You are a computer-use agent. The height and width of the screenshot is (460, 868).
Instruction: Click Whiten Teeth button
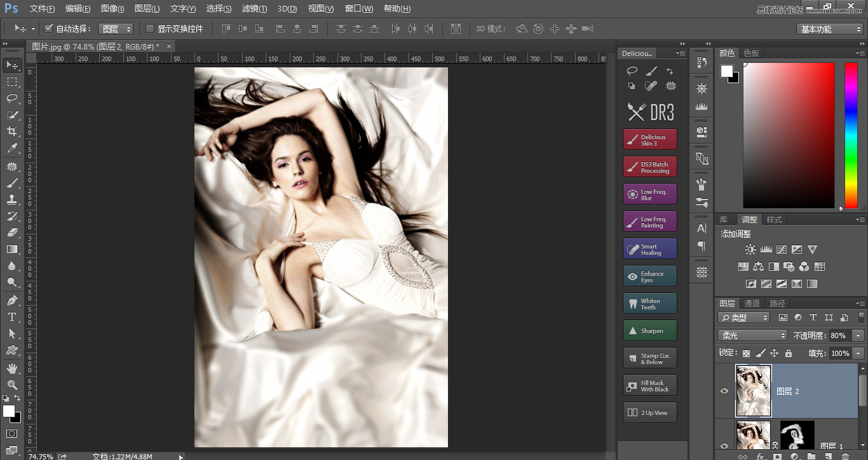(650, 304)
